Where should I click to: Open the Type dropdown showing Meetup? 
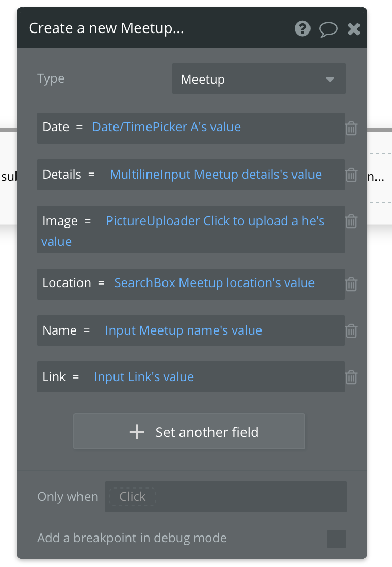(x=258, y=80)
